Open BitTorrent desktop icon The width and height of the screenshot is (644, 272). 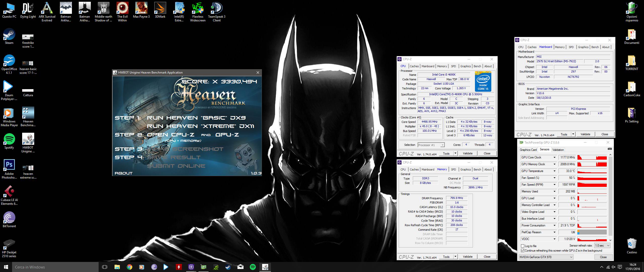coord(9,220)
